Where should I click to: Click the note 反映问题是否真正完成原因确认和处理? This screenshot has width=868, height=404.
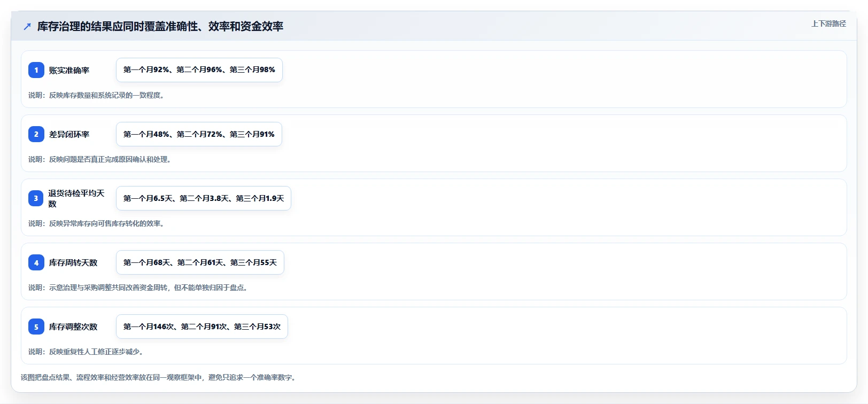(99, 159)
